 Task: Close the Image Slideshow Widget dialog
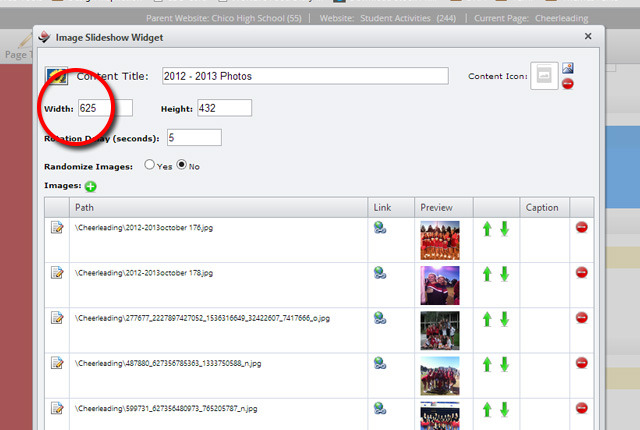(x=588, y=36)
